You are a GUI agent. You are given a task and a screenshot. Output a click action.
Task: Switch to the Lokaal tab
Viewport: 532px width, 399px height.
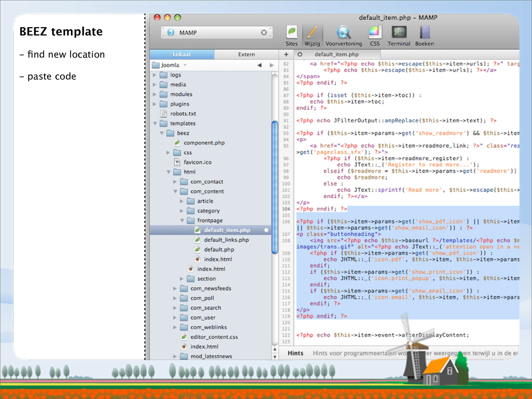[182, 54]
